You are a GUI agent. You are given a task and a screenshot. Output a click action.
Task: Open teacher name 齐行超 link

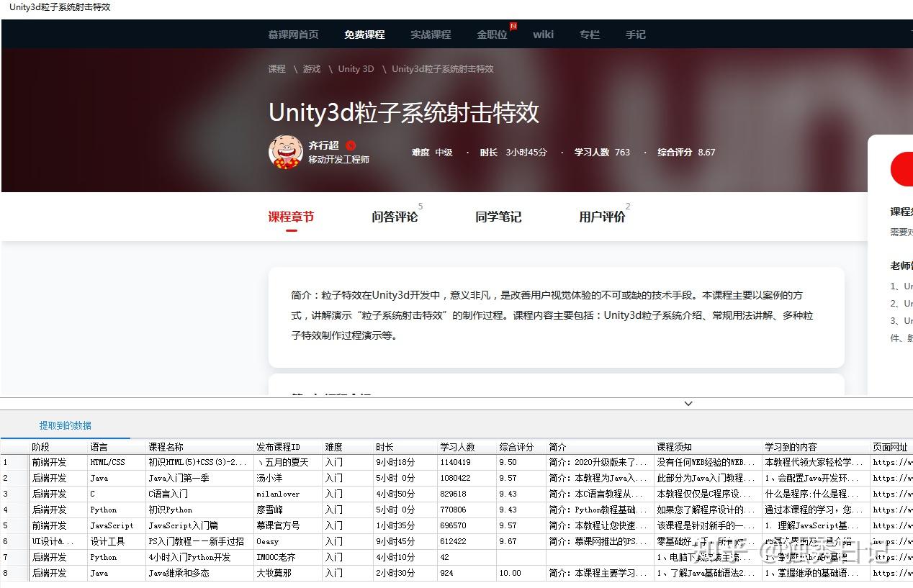[323, 145]
